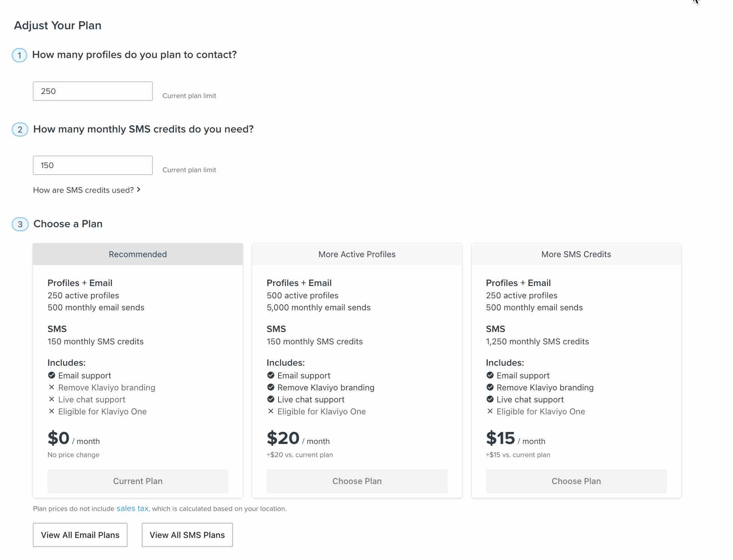Click Email support checkmark in Recommended plan
Viewport: 733px width, 560px height.
(52, 375)
